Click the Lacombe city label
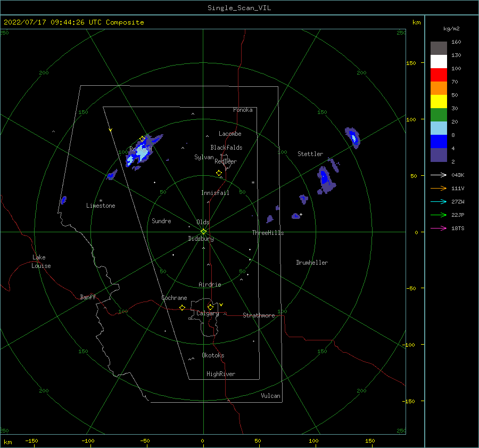The width and height of the screenshot is (479, 448). tap(230, 134)
